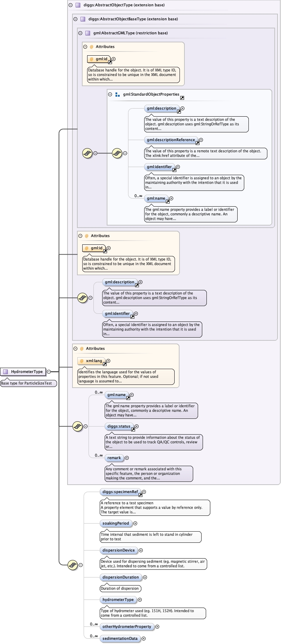Image resolution: width=281 pixels, height=644 pixels.
Task: Click the purple icon beside diggs:AbstractObjectType
Action: pyautogui.click(x=78, y=5)
